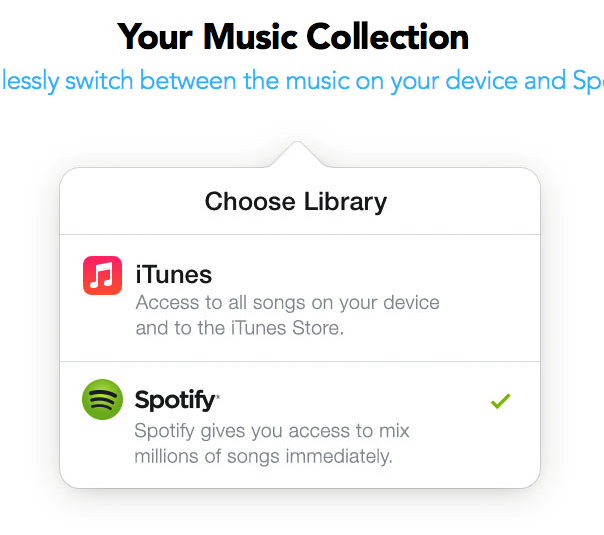Select the iTunes library title
604x535 pixels.
coord(174,275)
